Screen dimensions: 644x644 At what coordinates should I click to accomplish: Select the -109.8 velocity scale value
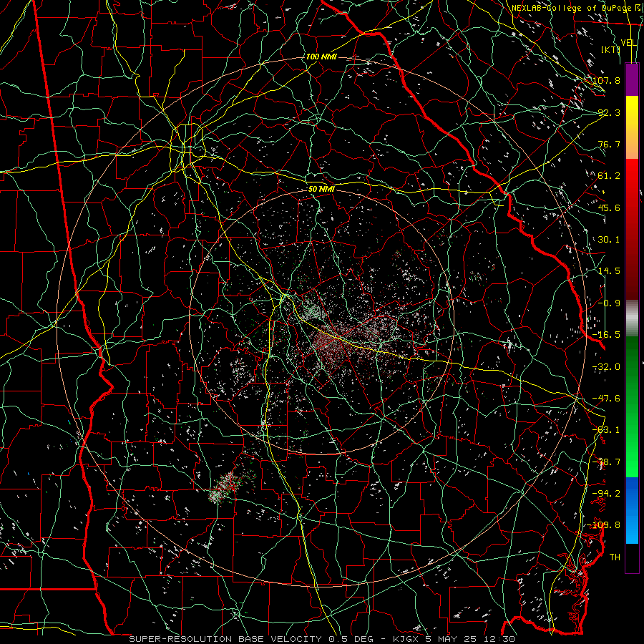pos(605,525)
